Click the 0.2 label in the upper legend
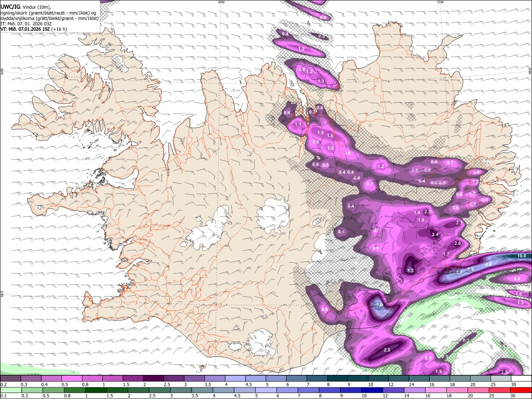 pos(3,384)
